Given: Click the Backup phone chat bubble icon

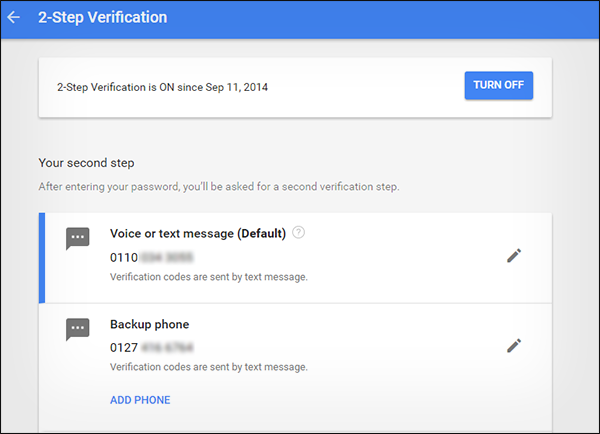Looking at the screenshot, I should (78, 329).
